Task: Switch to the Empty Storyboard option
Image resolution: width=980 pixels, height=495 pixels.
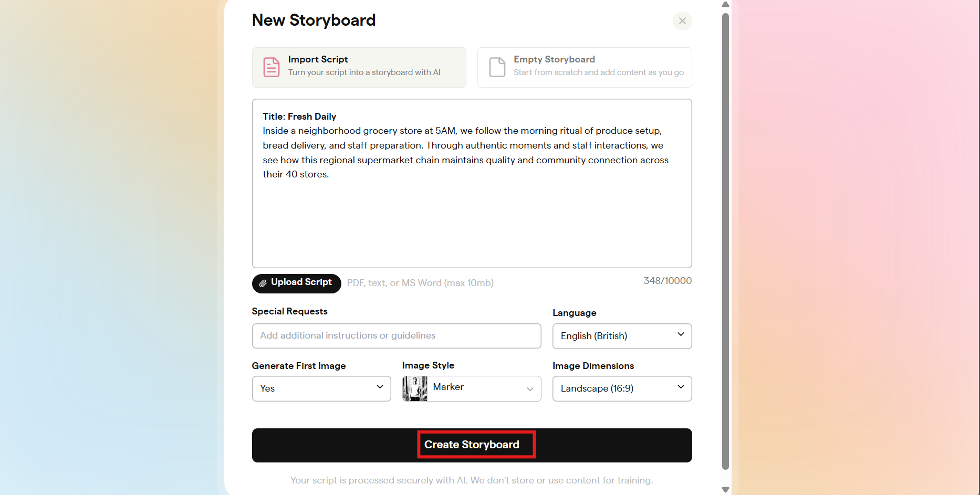Action: 584,67
